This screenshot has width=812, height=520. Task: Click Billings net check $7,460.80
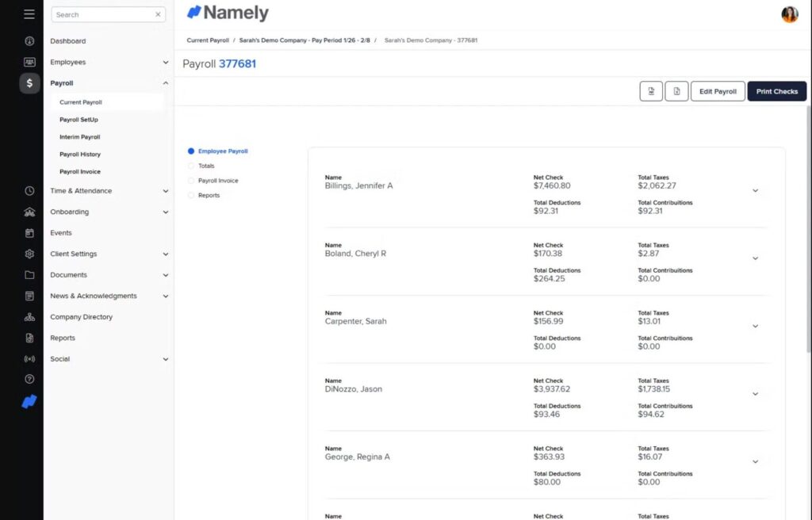[x=552, y=185]
